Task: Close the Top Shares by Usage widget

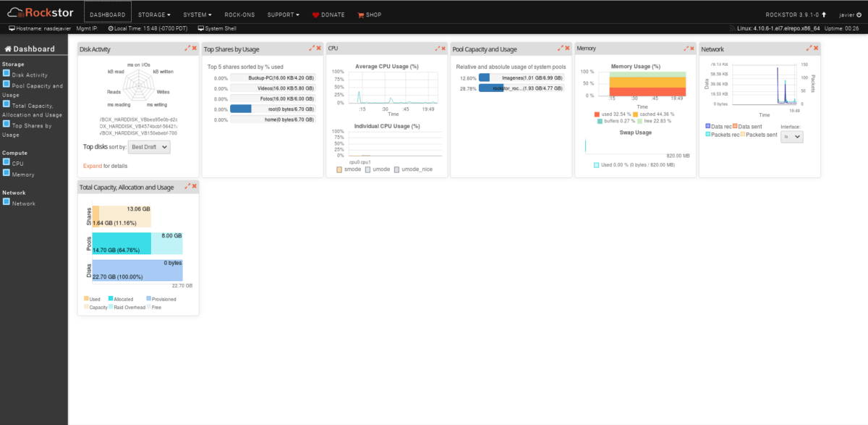Action: (318, 49)
